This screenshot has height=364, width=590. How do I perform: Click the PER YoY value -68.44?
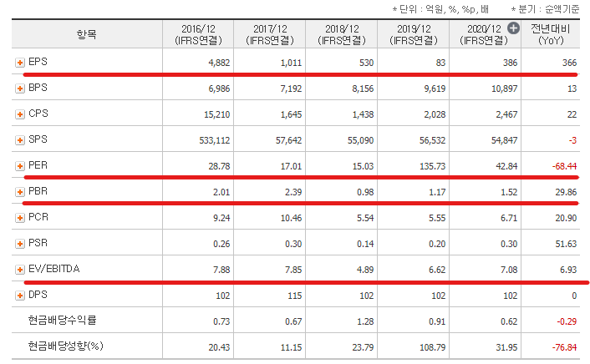(x=564, y=166)
